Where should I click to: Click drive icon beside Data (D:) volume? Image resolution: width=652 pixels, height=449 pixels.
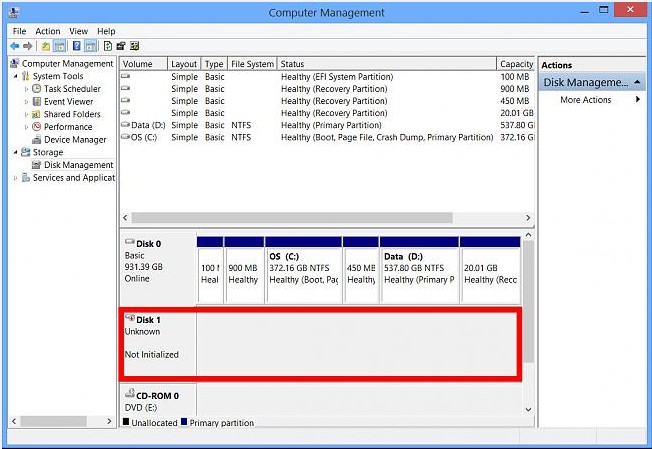(126, 124)
